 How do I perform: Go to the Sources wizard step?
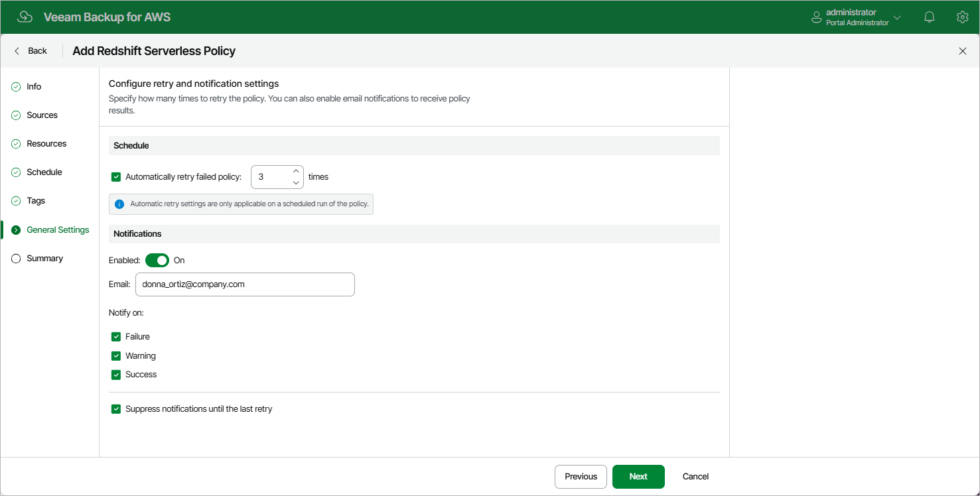click(42, 115)
